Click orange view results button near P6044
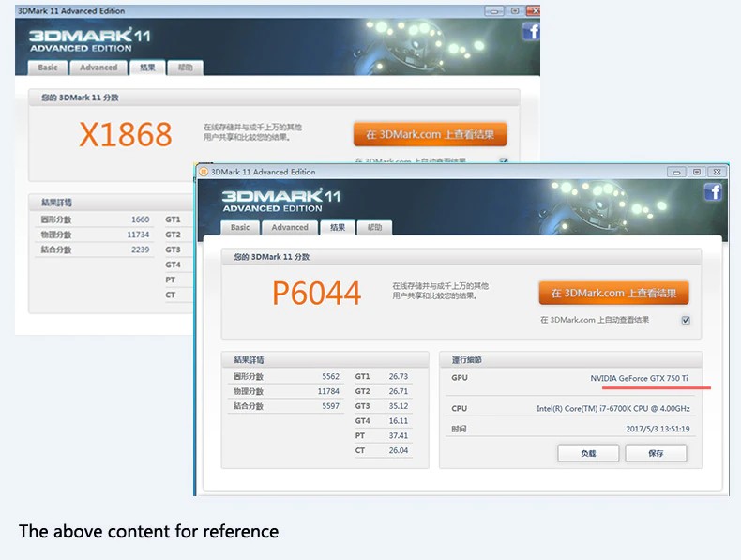The image size is (741, 560). click(613, 293)
